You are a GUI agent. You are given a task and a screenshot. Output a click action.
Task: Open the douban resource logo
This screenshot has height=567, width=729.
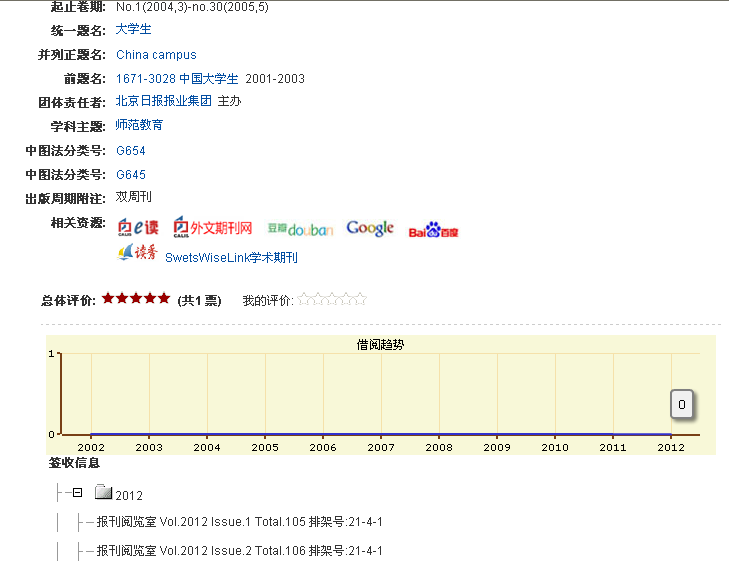[300, 229]
